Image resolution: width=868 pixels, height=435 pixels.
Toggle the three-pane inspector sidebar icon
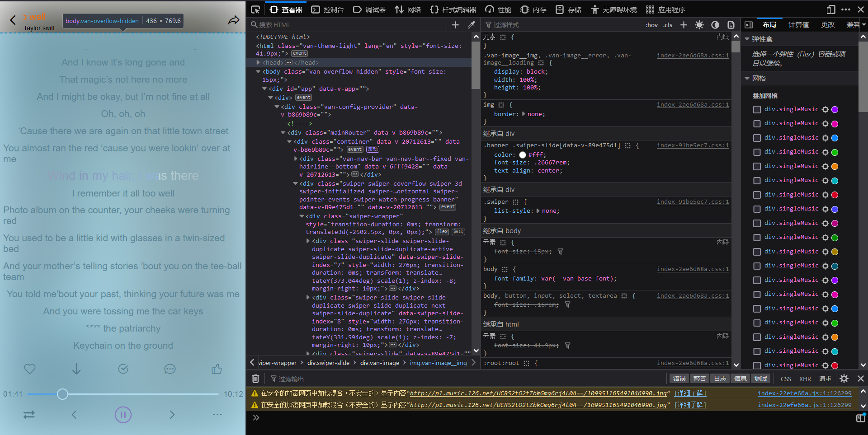point(749,25)
